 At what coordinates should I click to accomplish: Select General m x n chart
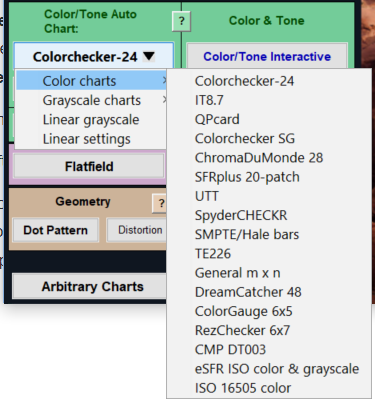[x=269, y=273]
